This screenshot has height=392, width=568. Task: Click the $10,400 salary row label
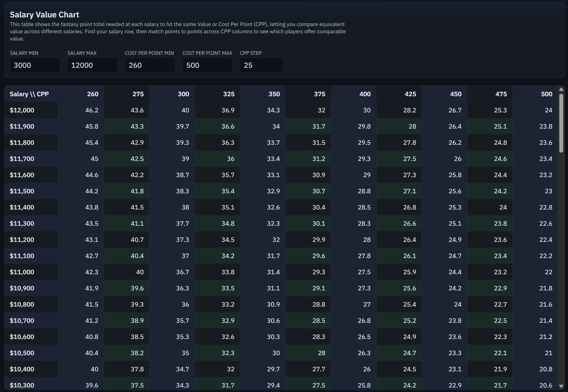pos(31,369)
